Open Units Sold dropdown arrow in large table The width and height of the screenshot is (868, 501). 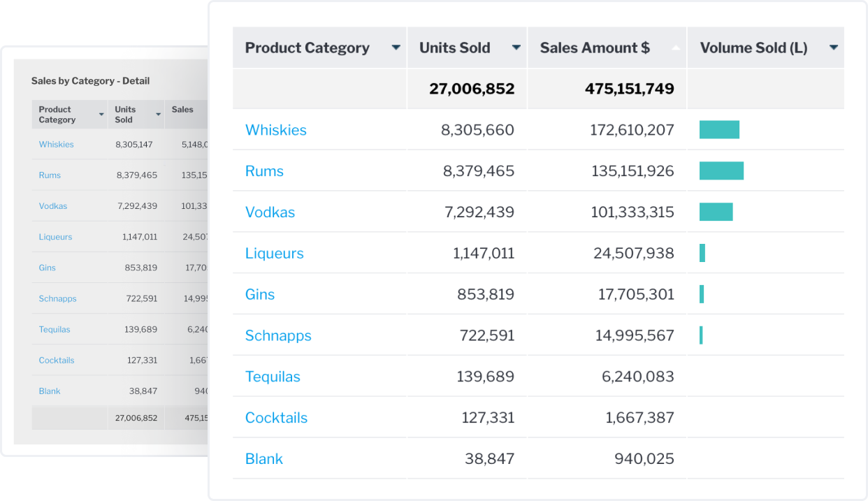point(516,48)
